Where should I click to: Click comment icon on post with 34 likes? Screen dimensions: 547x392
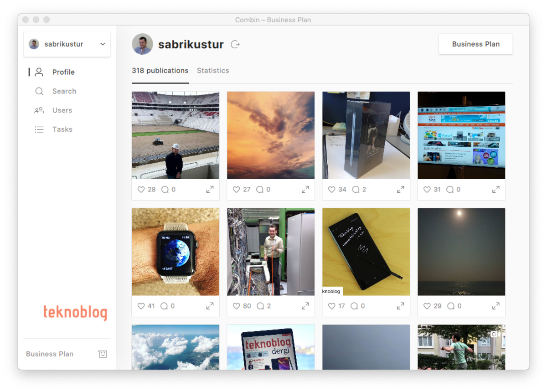[x=356, y=190]
